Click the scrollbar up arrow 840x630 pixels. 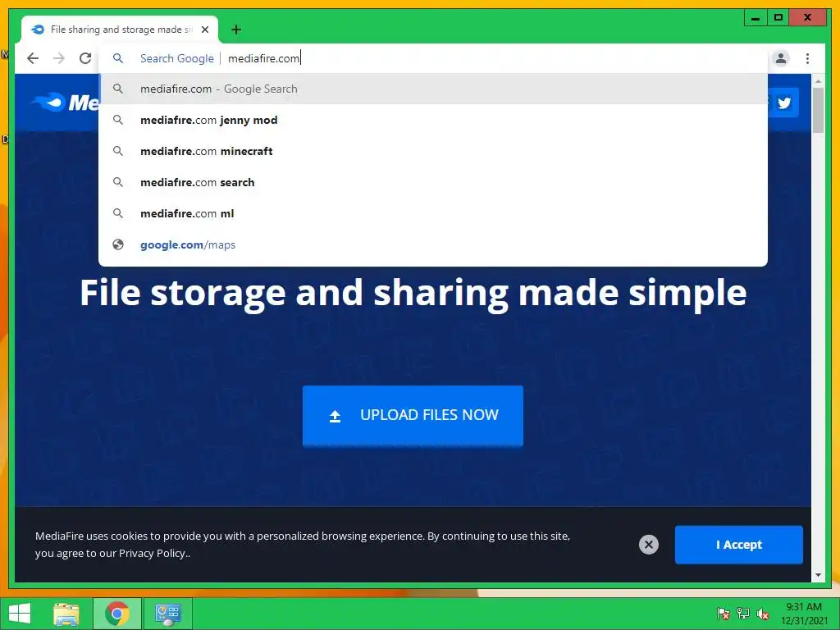[x=818, y=81]
